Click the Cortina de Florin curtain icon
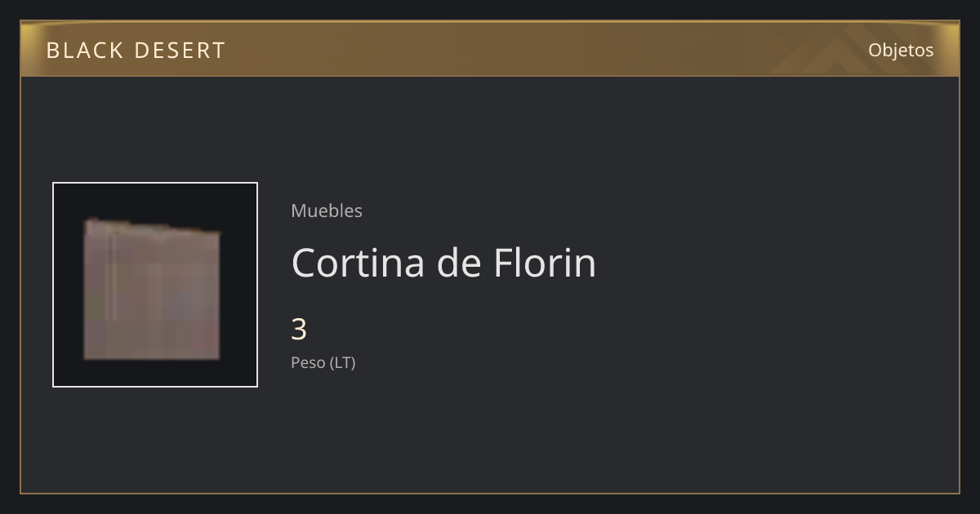This screenshot has width=980, height=514. 153,289
